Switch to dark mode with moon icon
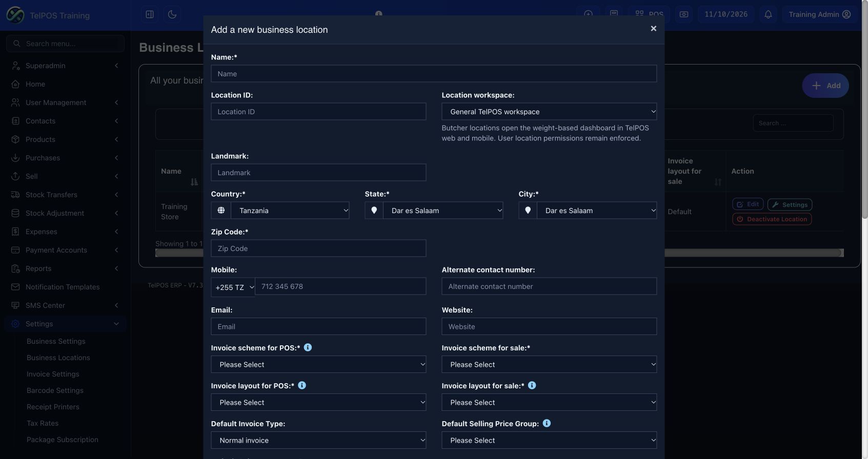868x459 pixels. 172,14
